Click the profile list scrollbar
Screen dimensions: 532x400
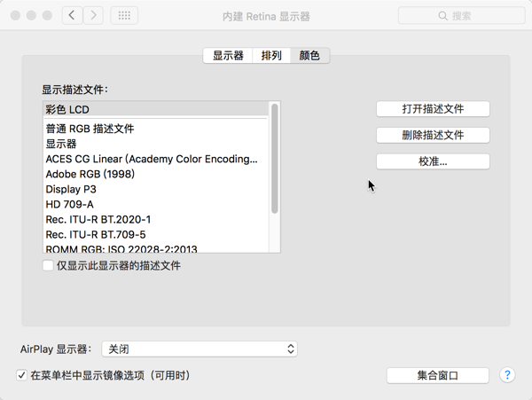pos(275,160)
